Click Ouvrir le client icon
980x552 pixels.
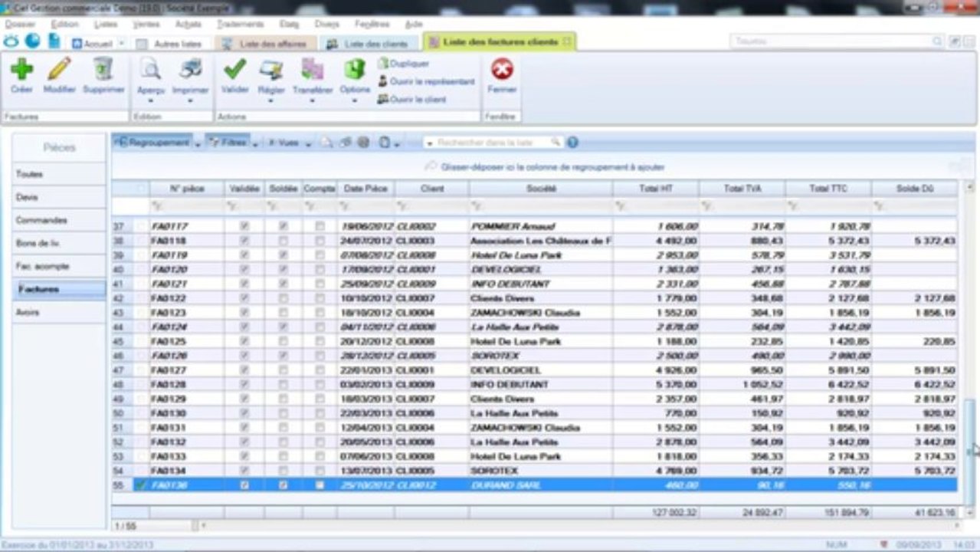click(x=383, y=100)
